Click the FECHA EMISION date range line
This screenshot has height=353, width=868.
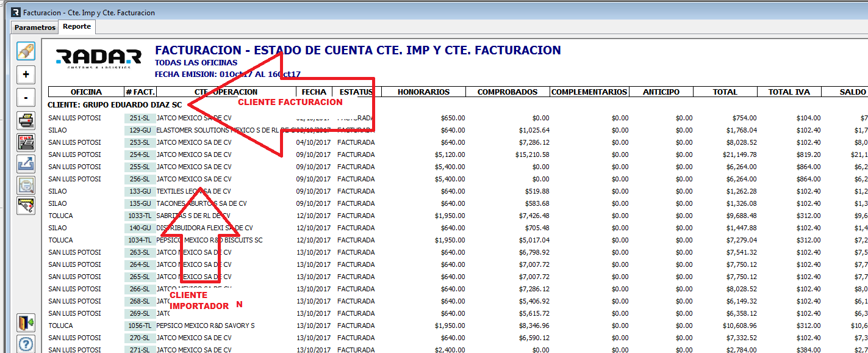tap(228, 75)
